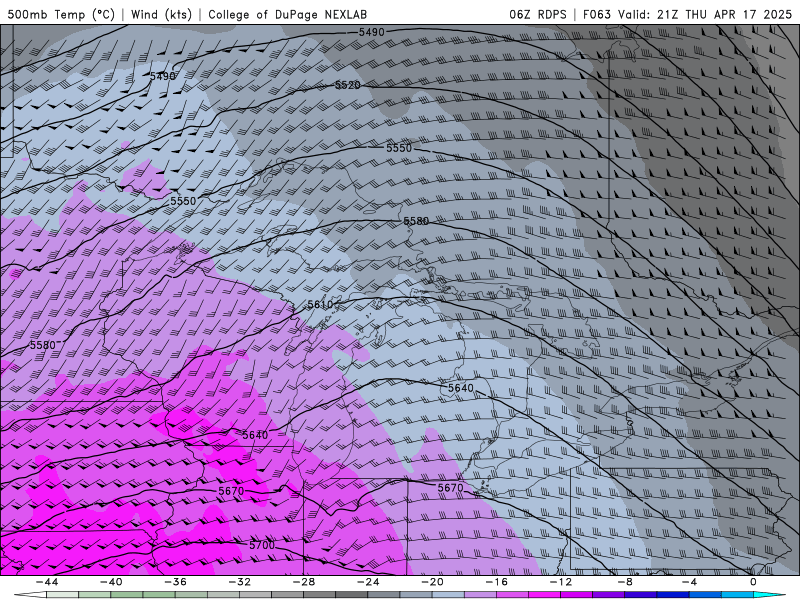The width and height of the screenshot is (800, 600).
Task: Click "College of DuPage NEXLAB" header text
Action: pyautogui.click(x=287, y=14)
